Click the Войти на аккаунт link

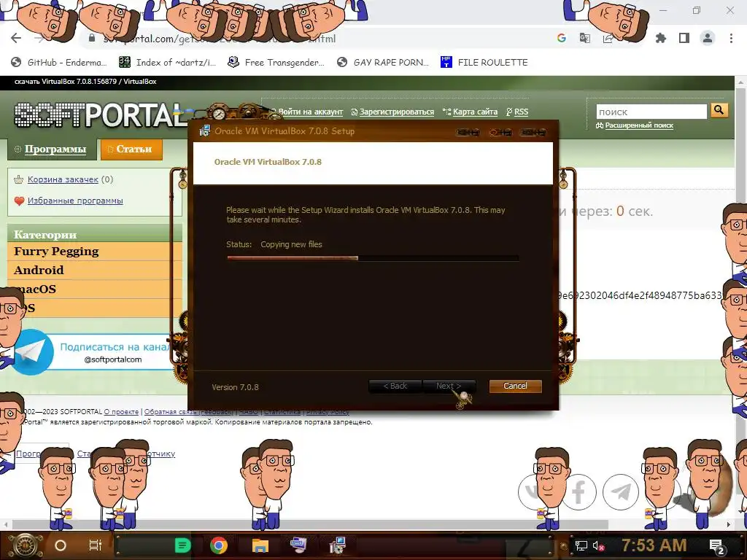pos(310,112)
